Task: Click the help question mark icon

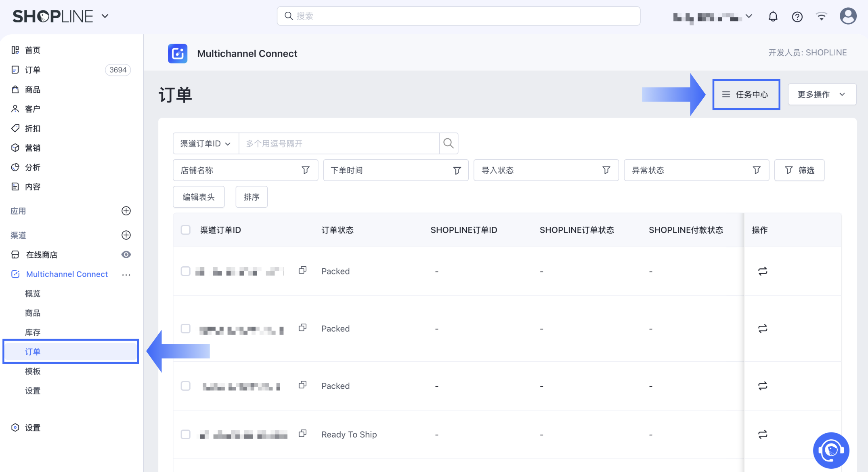Action: pos(797,16)
